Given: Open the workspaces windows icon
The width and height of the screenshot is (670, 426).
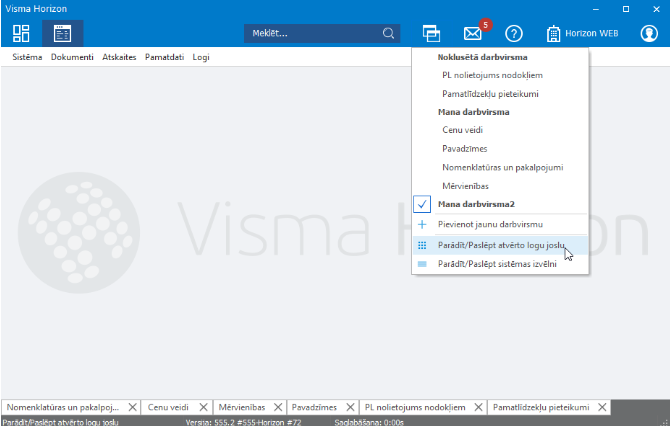Looking at the screenshot, I should [x=431, y=33].
